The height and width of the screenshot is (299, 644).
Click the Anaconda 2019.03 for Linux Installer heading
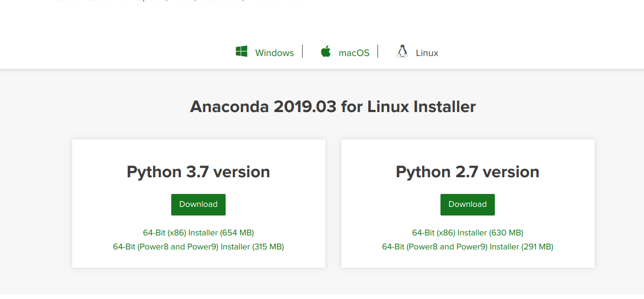333,107
